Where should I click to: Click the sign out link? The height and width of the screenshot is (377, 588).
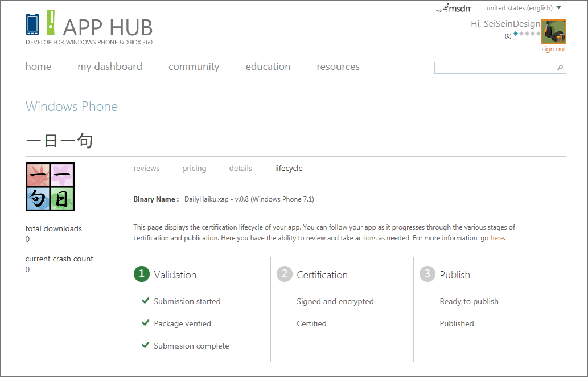click(x=553, y=49)
